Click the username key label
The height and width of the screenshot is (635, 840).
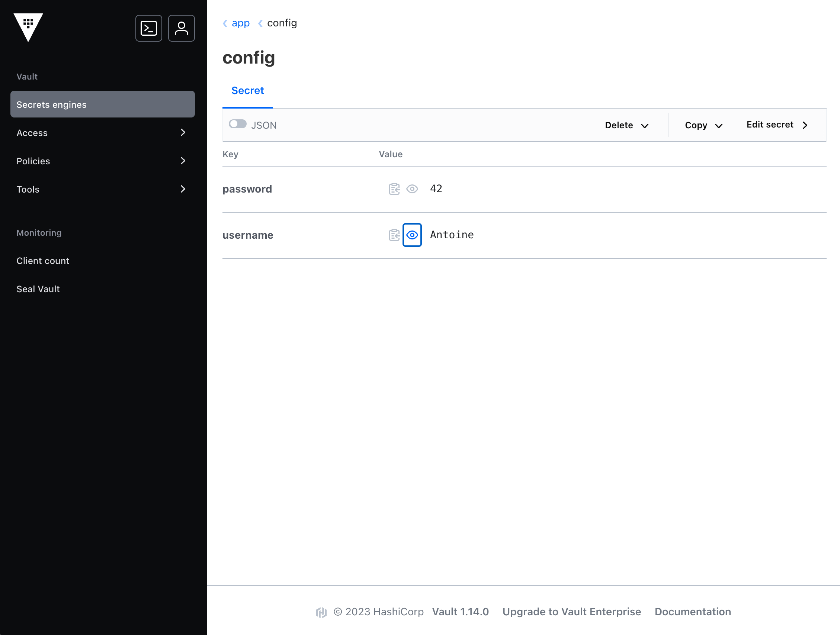pos(248,235)
